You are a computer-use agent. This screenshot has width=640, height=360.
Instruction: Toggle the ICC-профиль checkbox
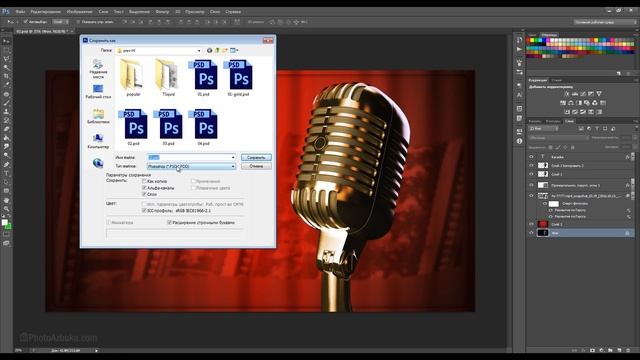click(144, 211)
